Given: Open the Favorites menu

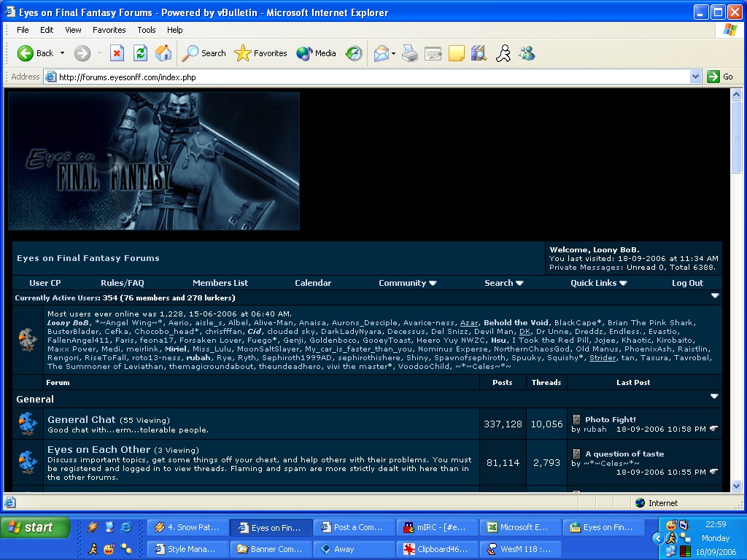Looking at the screenshot, I should 109,30.
